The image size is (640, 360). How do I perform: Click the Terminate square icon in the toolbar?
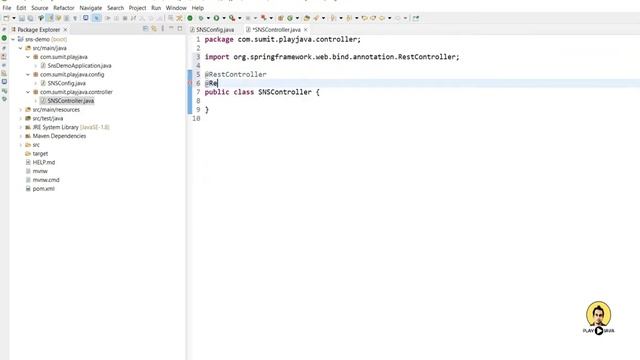pyautogui.click(x=125, y=18)
